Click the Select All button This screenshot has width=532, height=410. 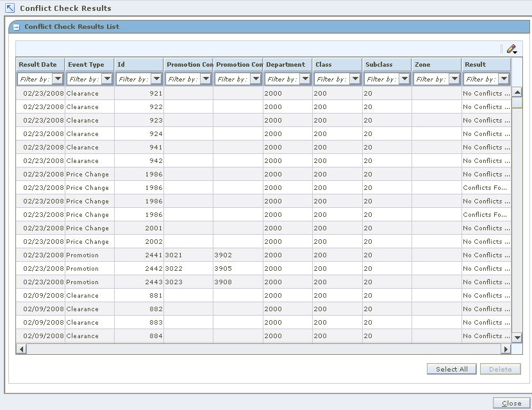coord(452,369)
